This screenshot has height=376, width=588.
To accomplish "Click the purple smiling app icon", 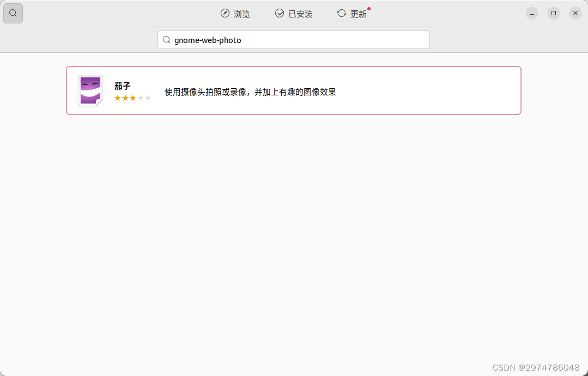I will coord(89,90).
